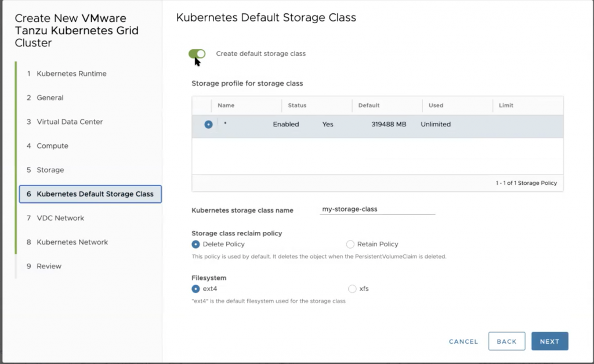Select the storage profile row radio button
Screen dimensions: 594x364
pos(208,125)
